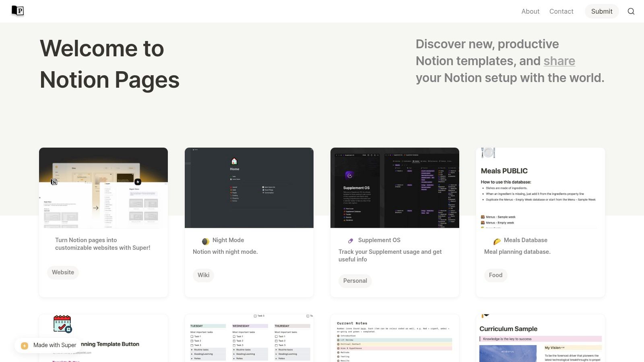Viewport: 644px width, 362px height.
Task: Open the About page
Action: pos(530,11)
